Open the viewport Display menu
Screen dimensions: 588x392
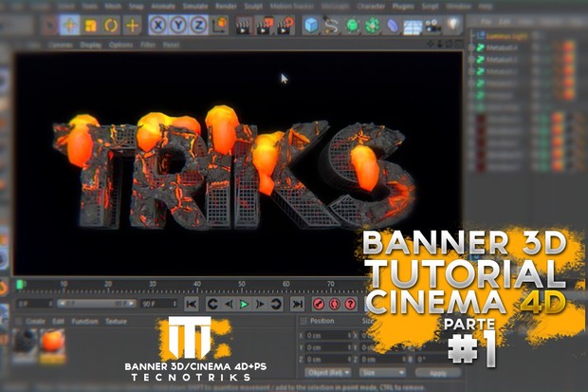(91, 45)
